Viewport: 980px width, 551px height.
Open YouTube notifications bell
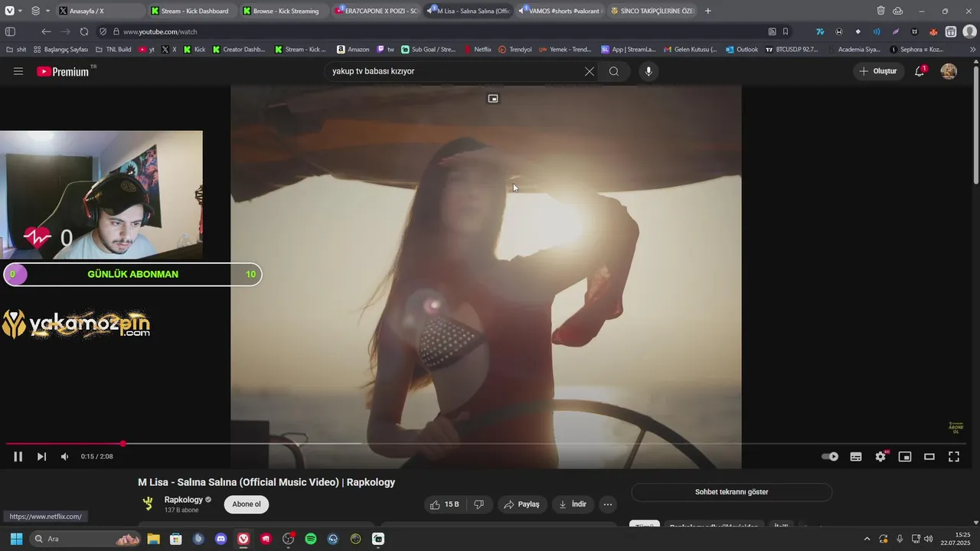coord(920,71)
